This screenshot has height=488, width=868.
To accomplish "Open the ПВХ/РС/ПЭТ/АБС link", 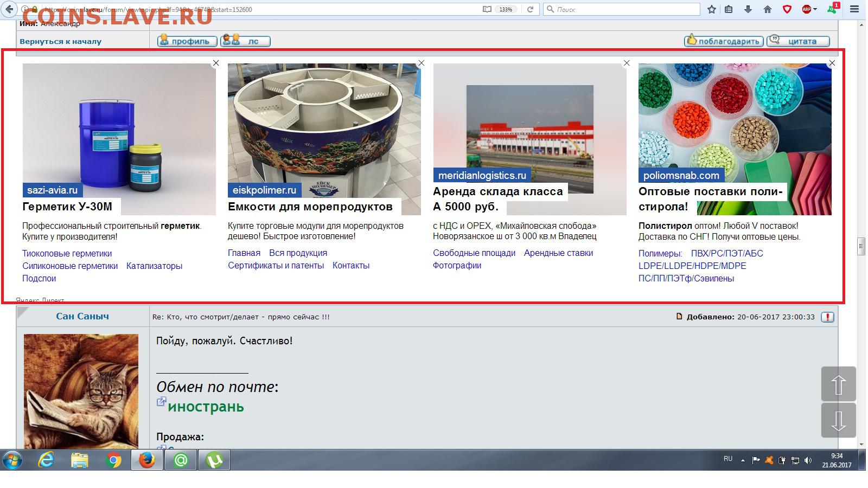I will pos(727,253).
